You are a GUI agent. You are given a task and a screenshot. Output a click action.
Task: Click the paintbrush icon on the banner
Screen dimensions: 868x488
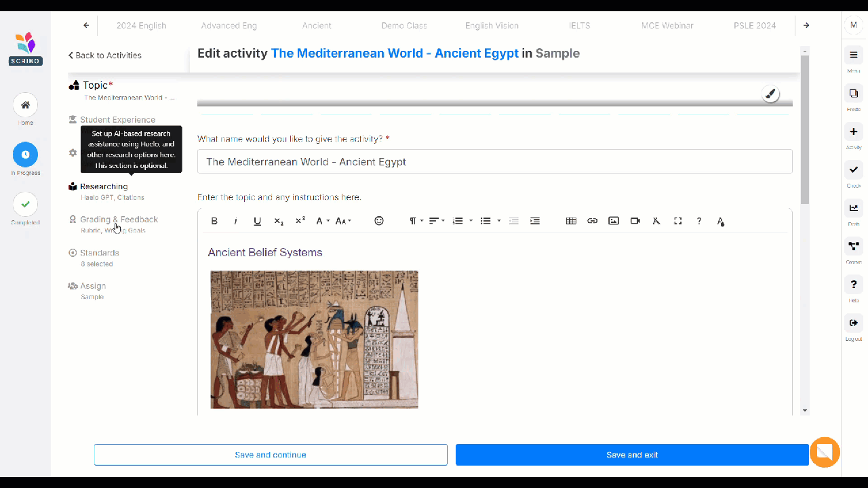770,94
